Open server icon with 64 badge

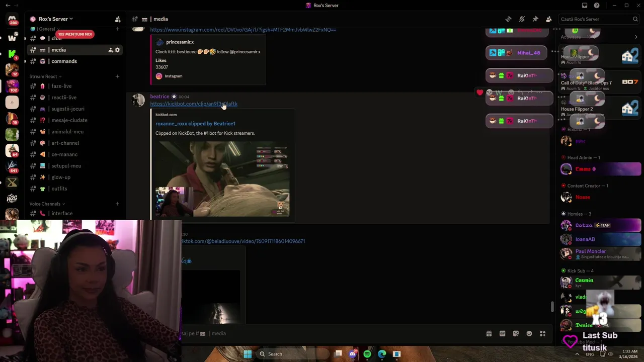click(x=12, y=150)
